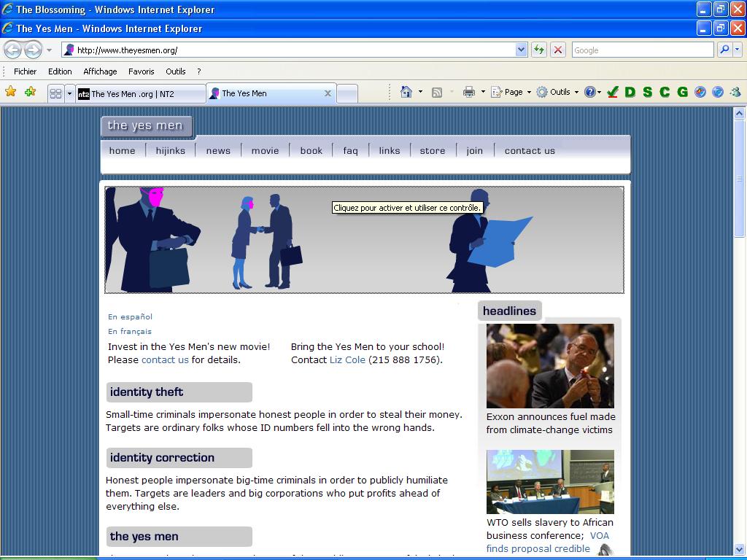Open the Fichier menu
Image resolution: width=747 pixels, height=560 pixels.
click(26, 71)
